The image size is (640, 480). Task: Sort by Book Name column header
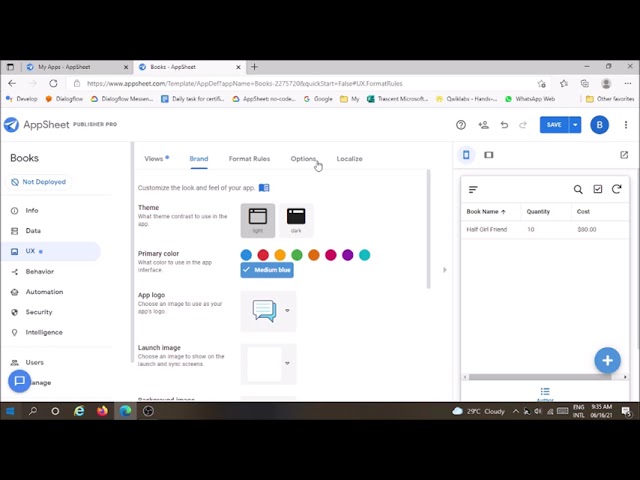(486, 211)
